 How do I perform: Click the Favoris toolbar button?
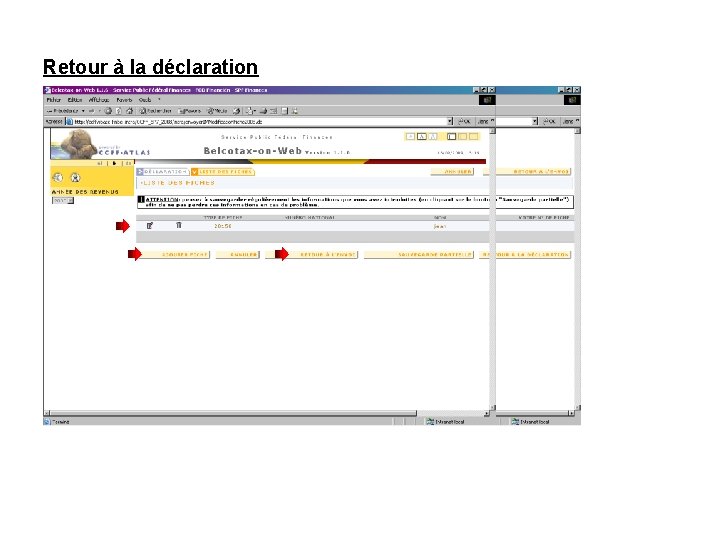(x=190, y=111)
